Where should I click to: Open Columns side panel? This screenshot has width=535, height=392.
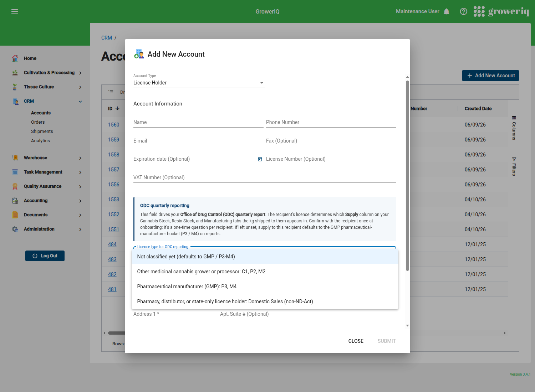(514, 128)
